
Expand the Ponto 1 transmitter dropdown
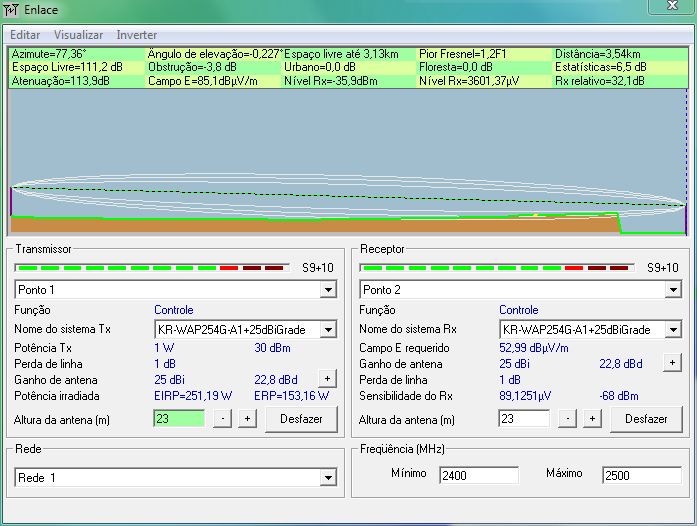pos(327,290)
